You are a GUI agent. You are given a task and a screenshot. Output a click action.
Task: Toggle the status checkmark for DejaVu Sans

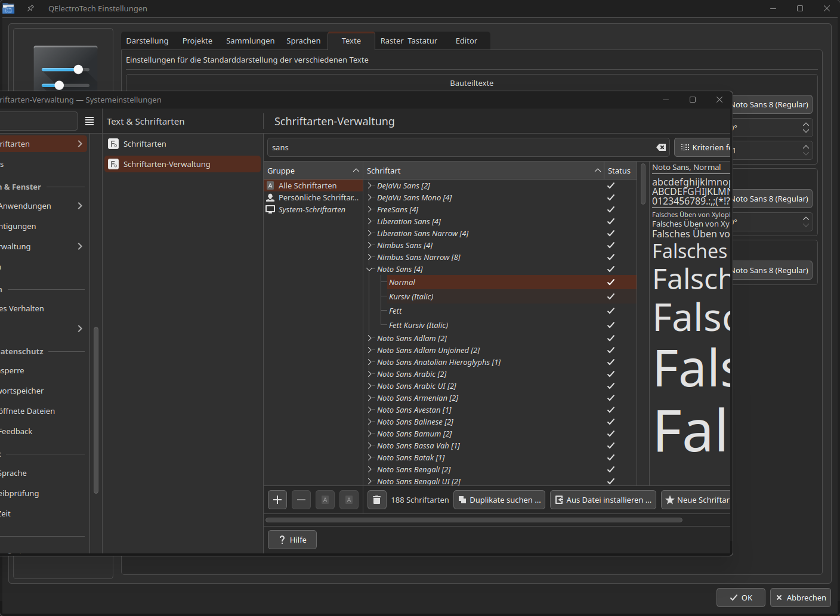click(611, 185)
